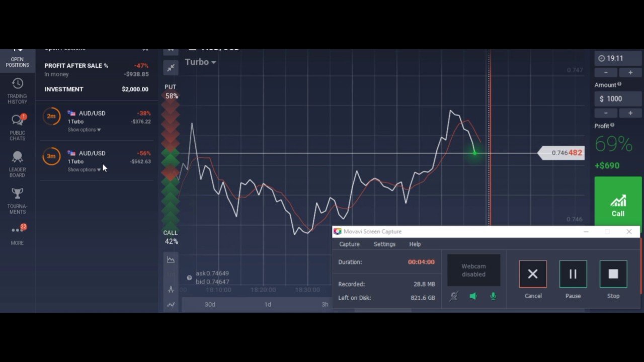Decrease expiry time with minus button
The height and width of the screenshot is (362, 644).
pos(606,72)
